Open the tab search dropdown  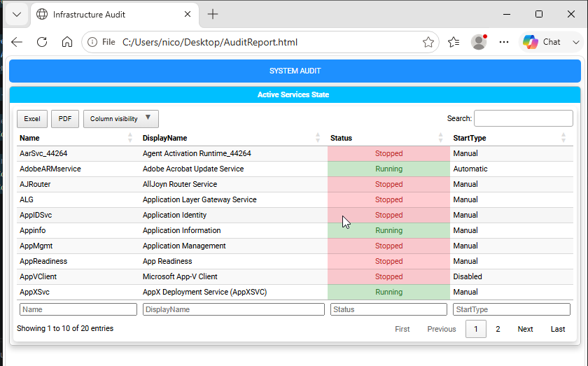17,15
